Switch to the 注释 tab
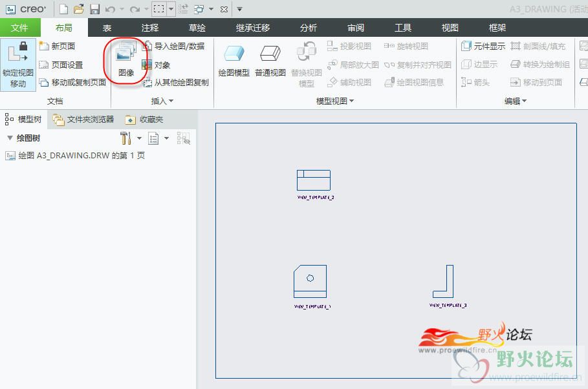 (150, 28)
